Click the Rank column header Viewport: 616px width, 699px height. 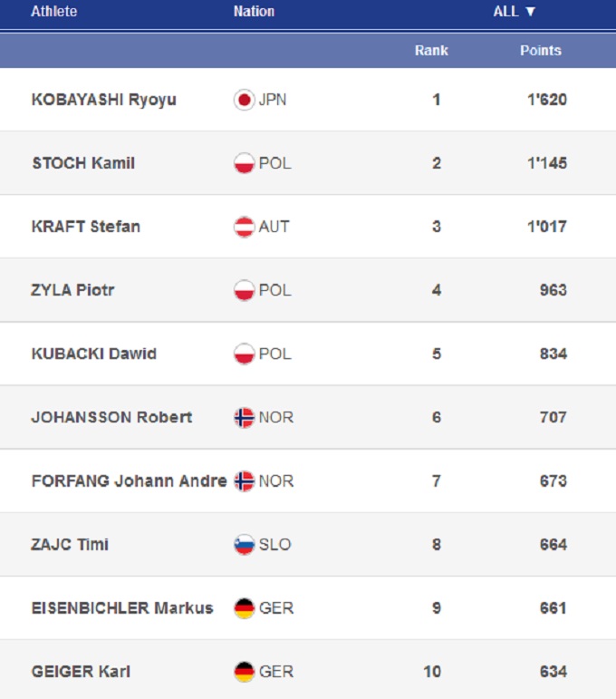(x=431, y=51)
